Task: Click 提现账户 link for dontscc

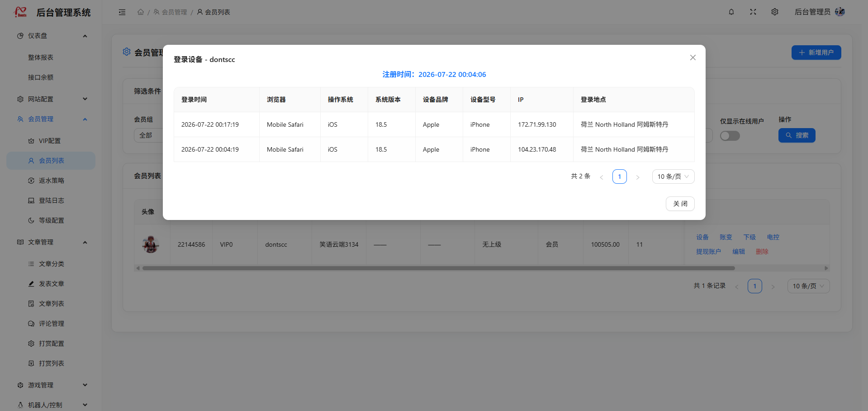Action: 708,252
